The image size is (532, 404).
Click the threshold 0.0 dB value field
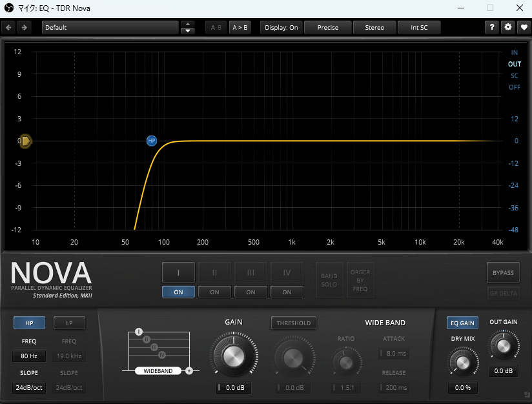click(293, 387)
